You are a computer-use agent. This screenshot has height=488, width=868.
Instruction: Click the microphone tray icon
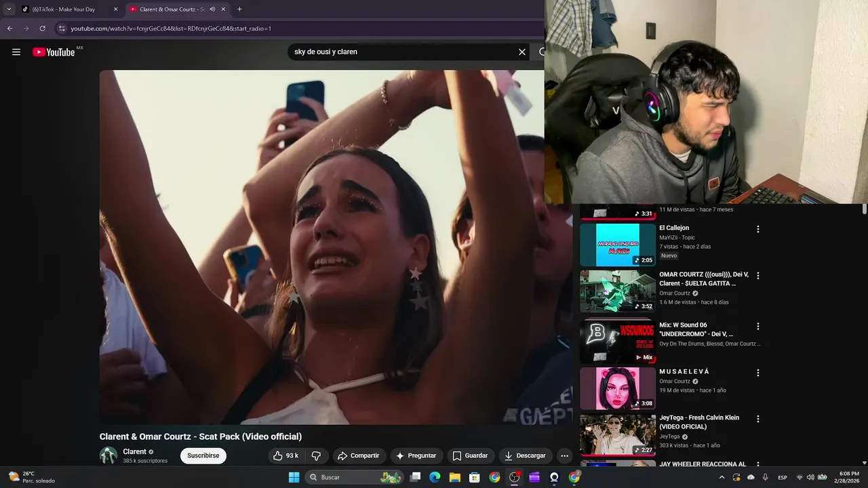pyautogui.click(x=766, y=477)
